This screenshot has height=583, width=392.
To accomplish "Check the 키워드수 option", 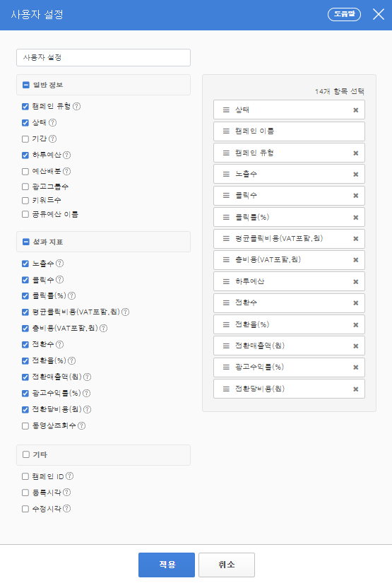I will (x=25, y=201).
